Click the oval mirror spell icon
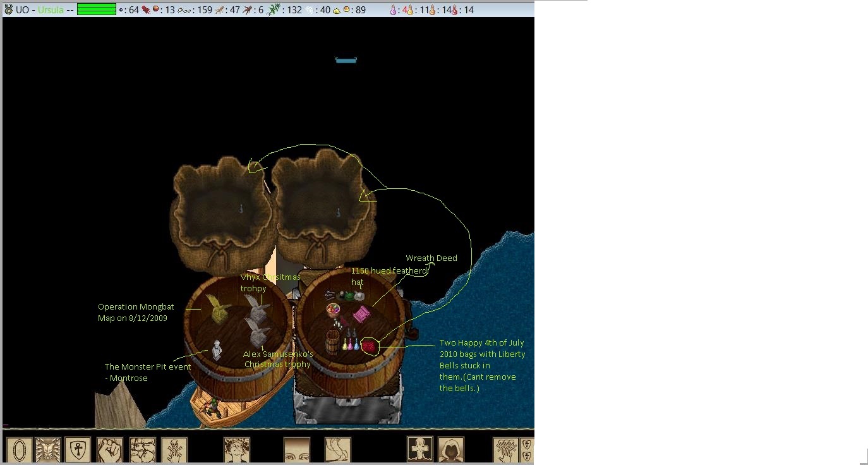The height and width of the screenshot is (465, 868). point(19,450)
